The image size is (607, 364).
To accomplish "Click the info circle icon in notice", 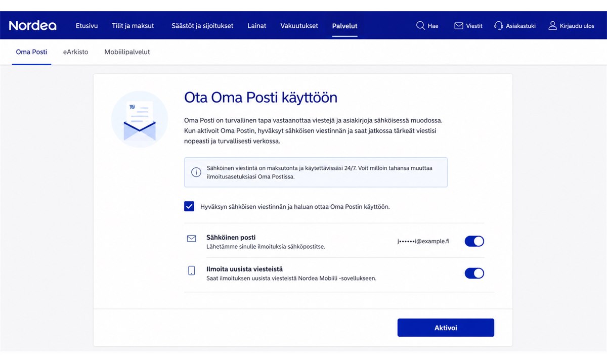I will point(196,172).
